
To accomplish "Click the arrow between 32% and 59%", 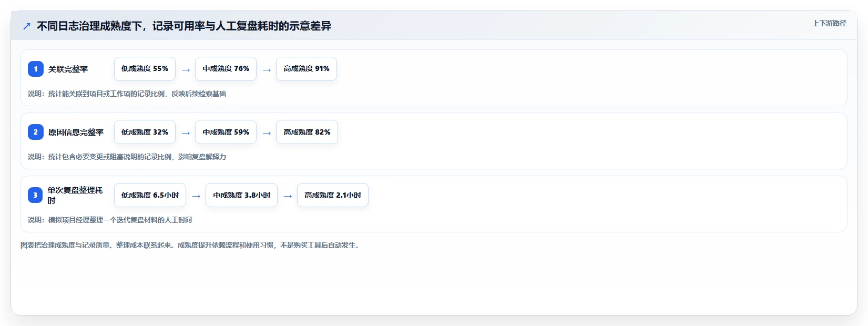I will (x=186, y=133).
